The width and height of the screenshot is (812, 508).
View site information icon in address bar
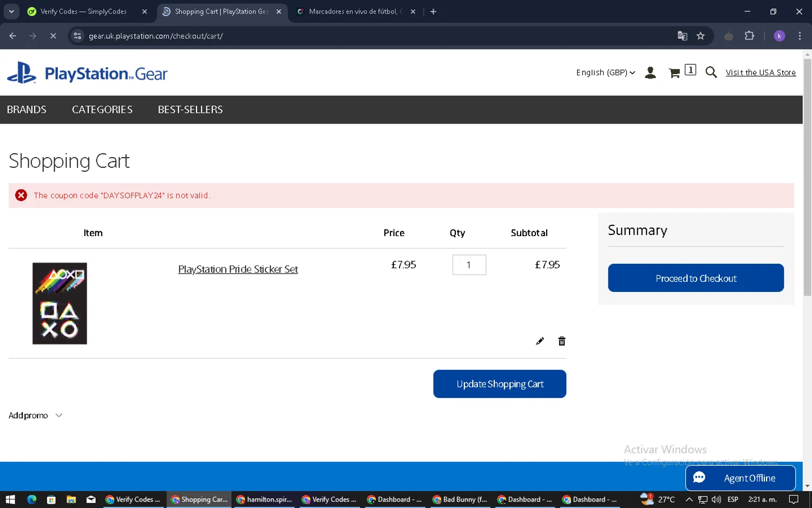tap(77, 36)
